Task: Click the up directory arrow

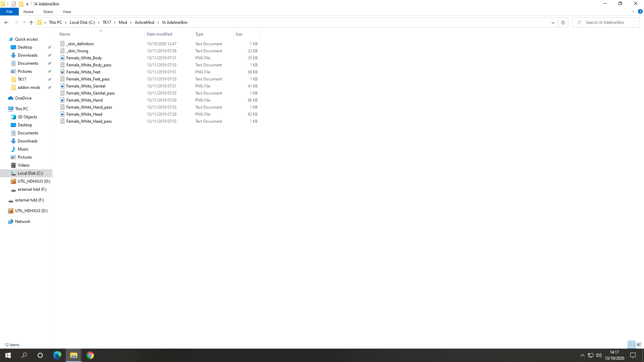Action: pyautogui.click(x=31, y=22)
